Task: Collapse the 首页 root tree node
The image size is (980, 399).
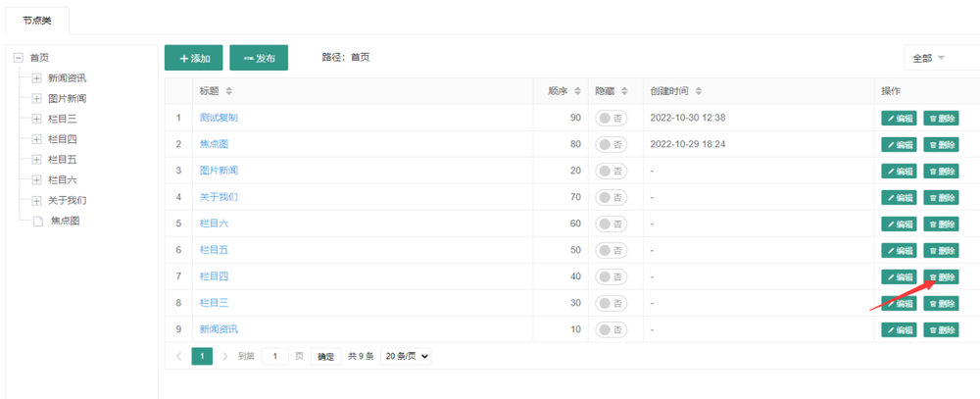Action: tap(18, 58)
